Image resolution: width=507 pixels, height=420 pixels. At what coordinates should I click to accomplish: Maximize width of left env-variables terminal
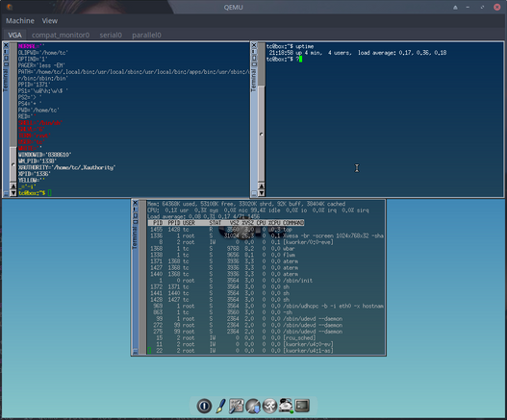click(6, 64)
